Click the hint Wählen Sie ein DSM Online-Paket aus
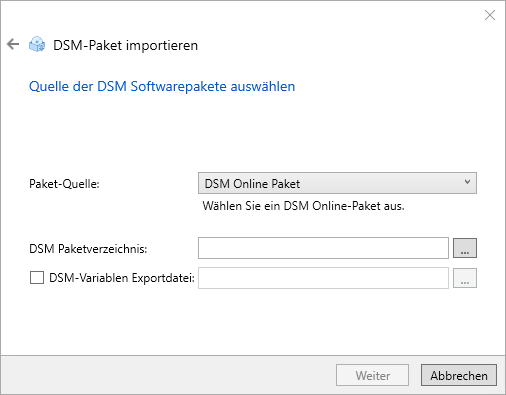This screenshot has width=506, height=395. [x=303, y=206]
